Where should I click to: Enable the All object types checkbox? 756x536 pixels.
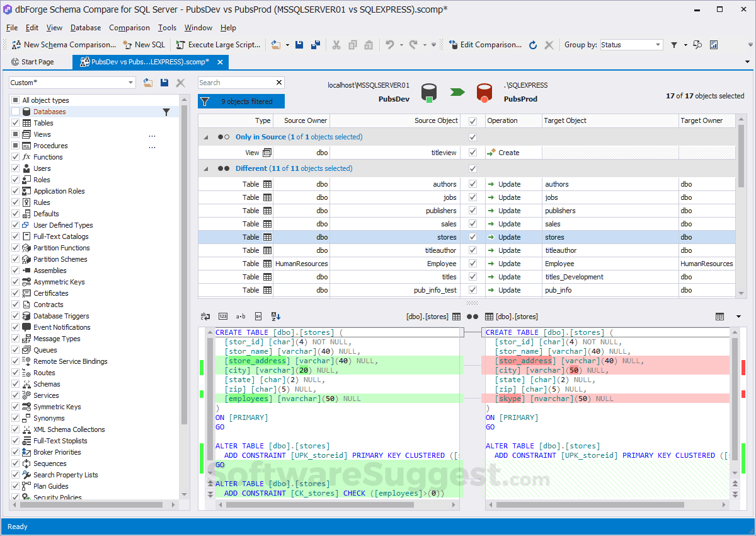coord(15,100)
